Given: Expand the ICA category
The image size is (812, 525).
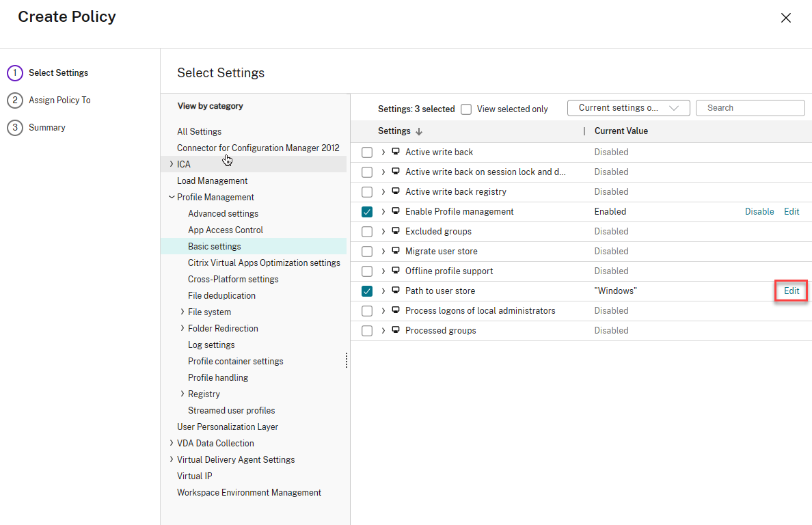Looking at the screenshot, I should pos(171,164).
